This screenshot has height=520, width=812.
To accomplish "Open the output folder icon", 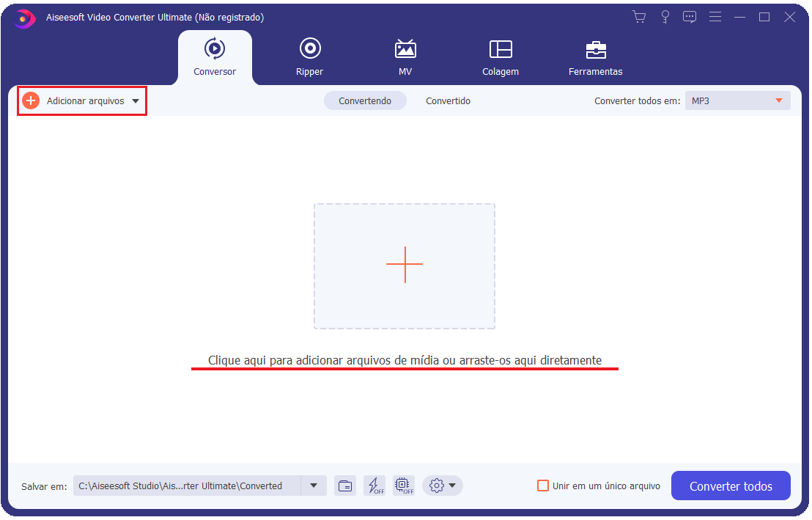I will pyautogui.click(x=344, y=486).
